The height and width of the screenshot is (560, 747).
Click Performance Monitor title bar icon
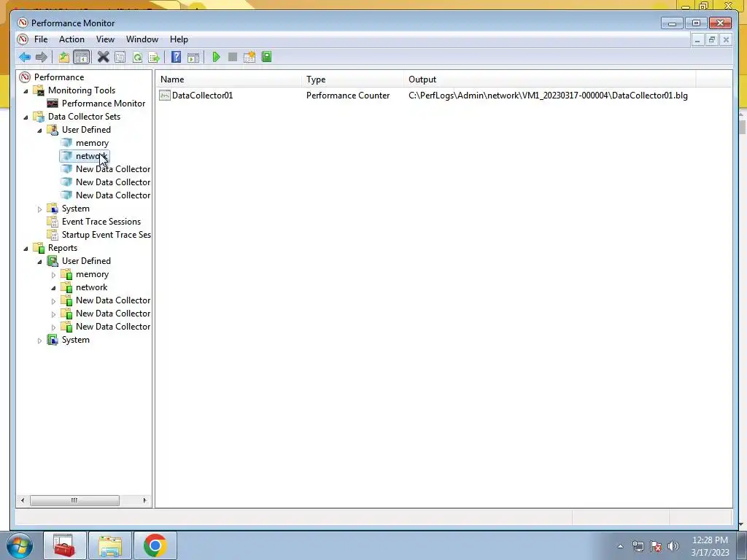(23, 23)
